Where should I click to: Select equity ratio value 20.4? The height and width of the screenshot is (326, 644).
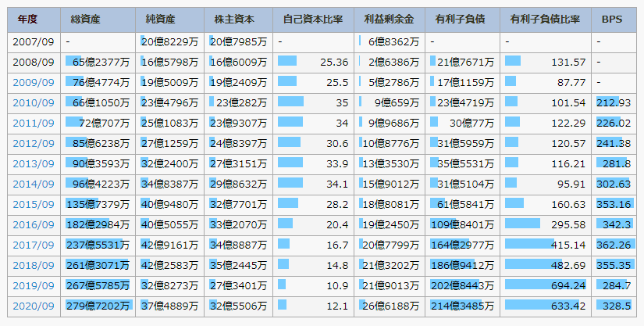(337, 225)
